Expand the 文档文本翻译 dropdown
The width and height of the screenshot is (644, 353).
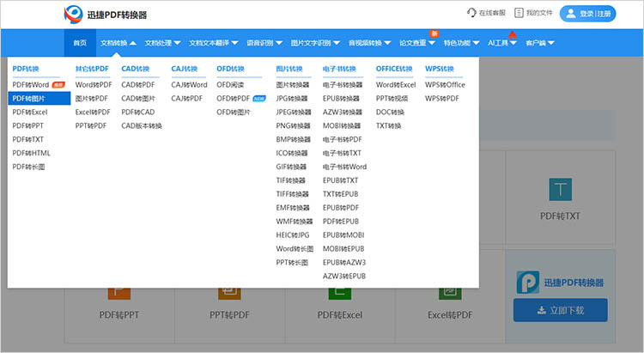pos(214,43)
